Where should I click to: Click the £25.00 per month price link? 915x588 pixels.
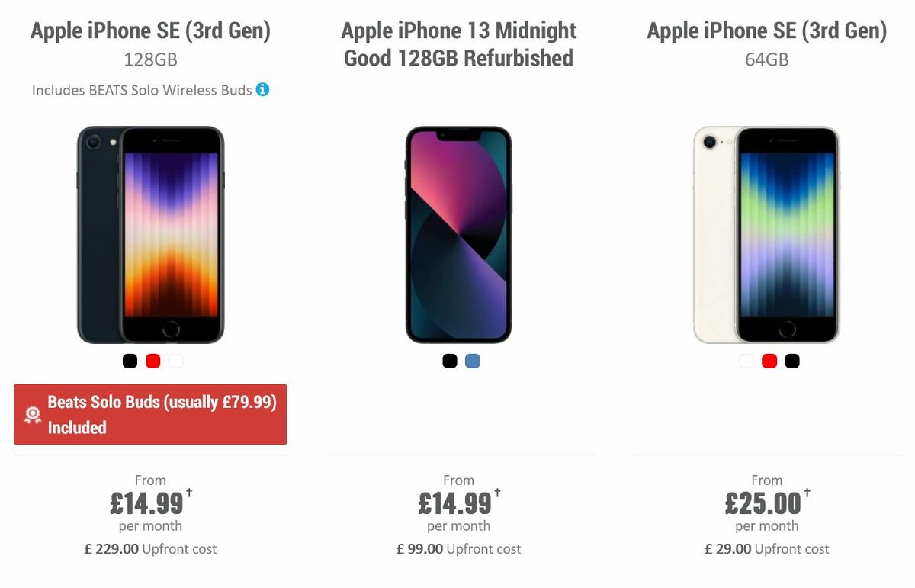[x=763, y=503]
